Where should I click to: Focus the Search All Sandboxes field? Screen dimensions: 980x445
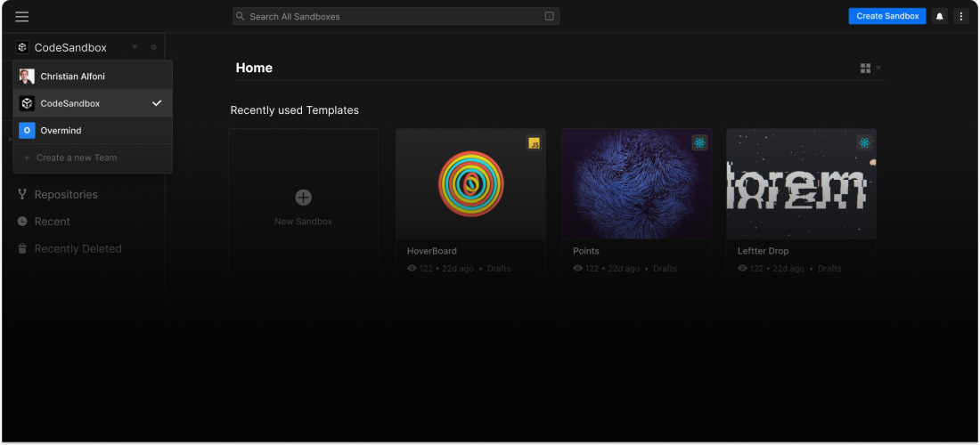pos(396,16)
